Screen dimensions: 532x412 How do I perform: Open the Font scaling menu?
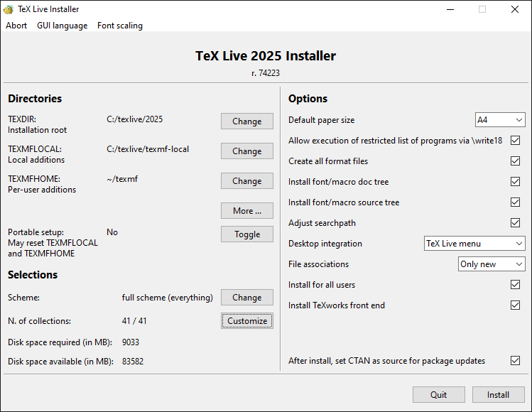[120, 26]
